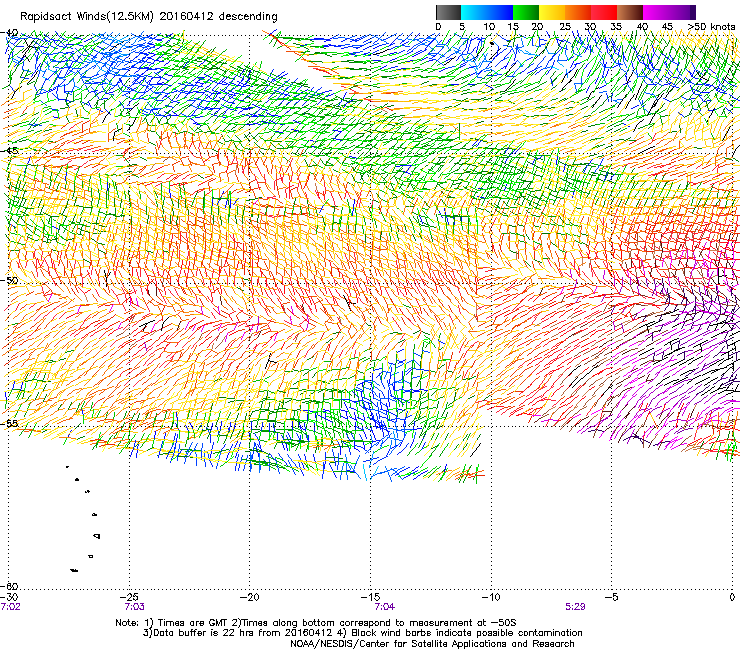Click the gray 0–5 knots color bar segment
The width and height of the screenshot is (740, 650).
point(448,12)
